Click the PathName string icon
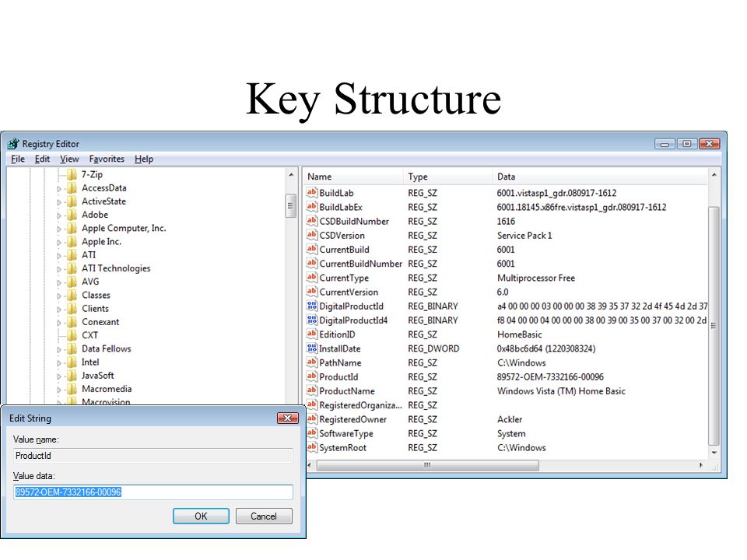The height and width of the screenshot is (560, 747). 311,362
